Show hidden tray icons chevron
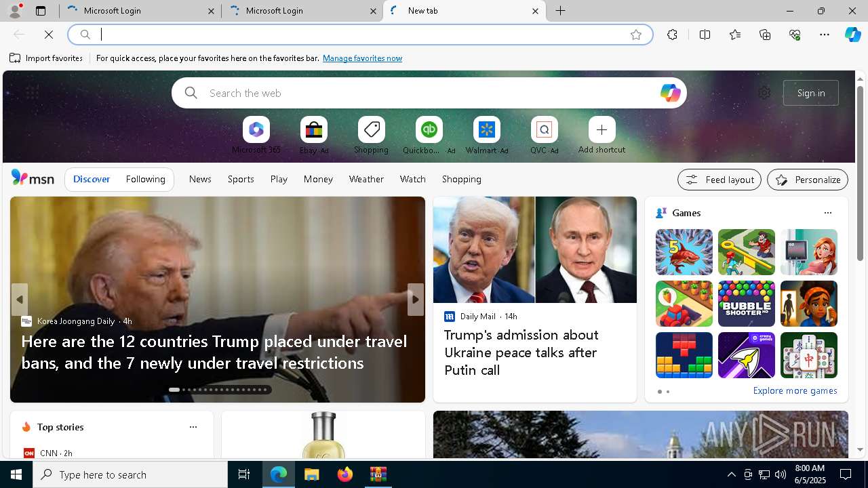Screen dimensions: 868x488 click(732, 474)
